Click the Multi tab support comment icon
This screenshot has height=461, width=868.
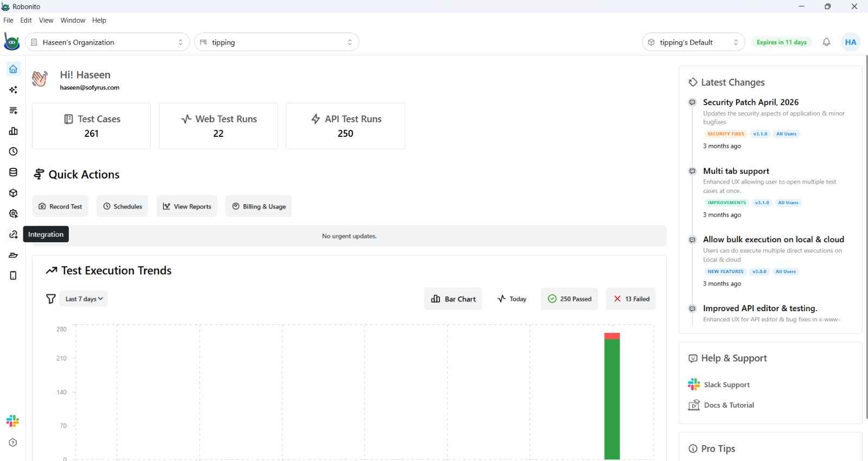tap(692, 171)
